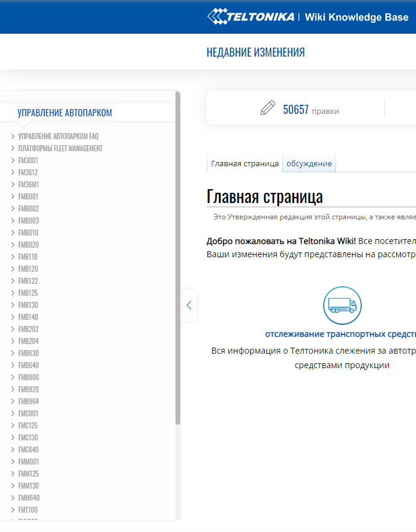
Task: Expand the FMB002 tree chevron
Action: click(x=13, y=208)
